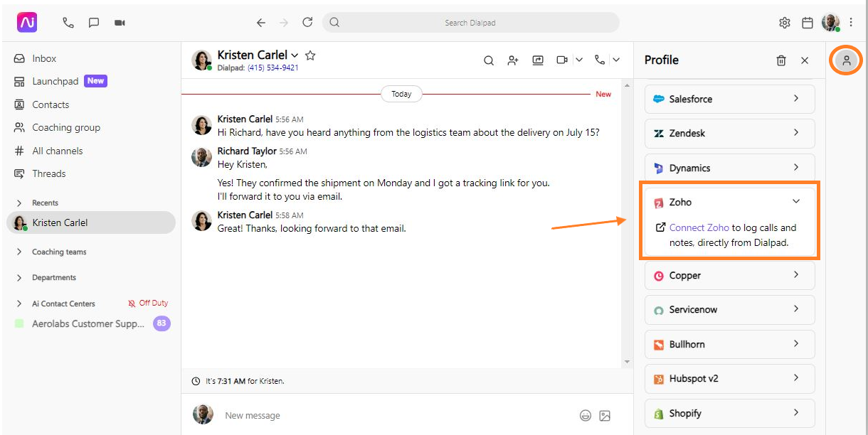Expand the Bullhorn integration
Image resolution: width=868 pixels, height=435 pixels.
730,344
